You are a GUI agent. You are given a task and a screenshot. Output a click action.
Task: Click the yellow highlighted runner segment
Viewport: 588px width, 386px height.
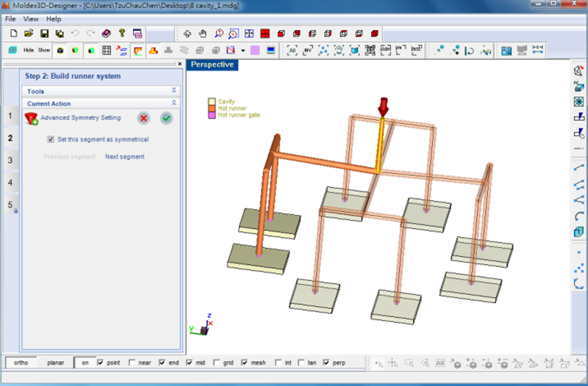coord(380,145)
